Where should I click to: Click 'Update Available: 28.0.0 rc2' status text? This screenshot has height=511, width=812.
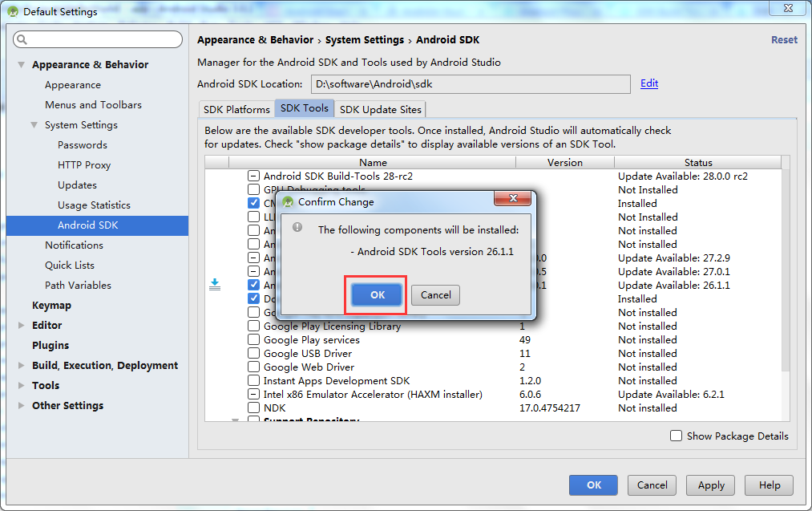coord(682,176)
